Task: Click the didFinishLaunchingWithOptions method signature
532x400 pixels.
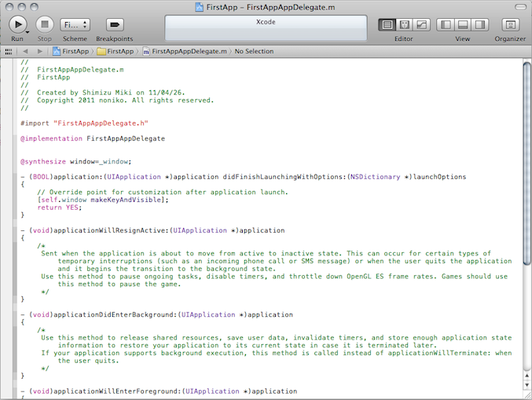Action: [x=244, y=177]
